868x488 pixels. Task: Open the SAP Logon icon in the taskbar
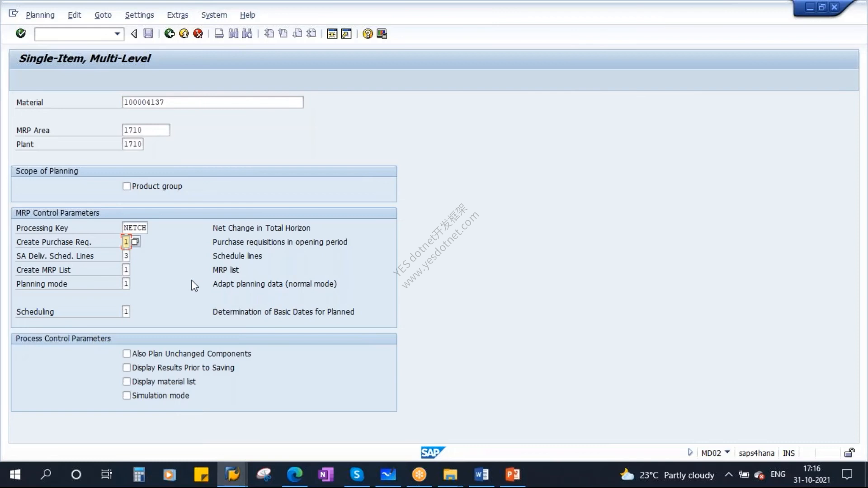[x=232, y=474]
